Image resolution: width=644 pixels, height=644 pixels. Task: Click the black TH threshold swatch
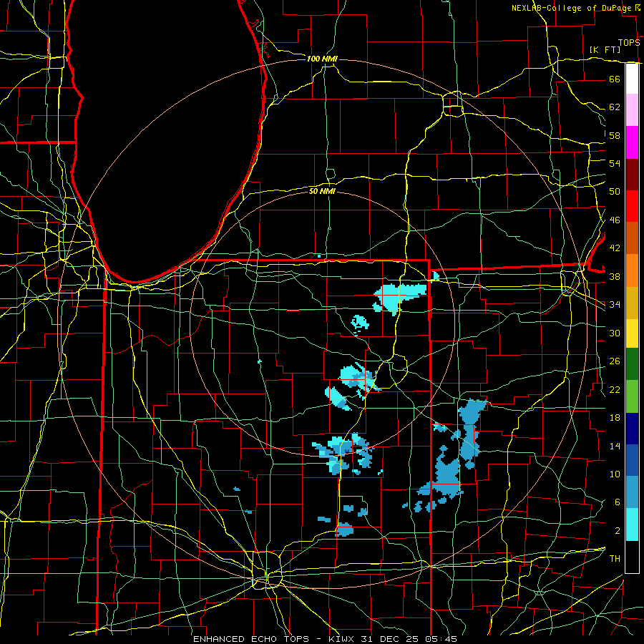632,557
